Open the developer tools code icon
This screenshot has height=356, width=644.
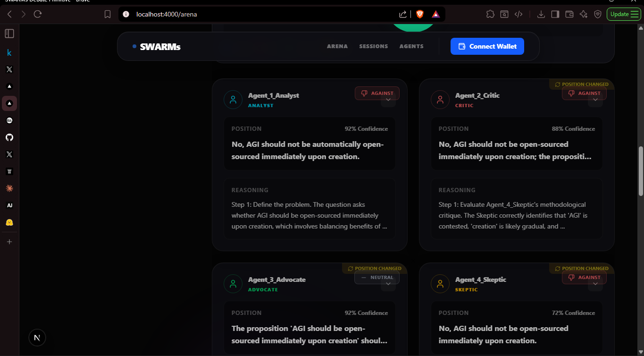click(x=519, y=14)
